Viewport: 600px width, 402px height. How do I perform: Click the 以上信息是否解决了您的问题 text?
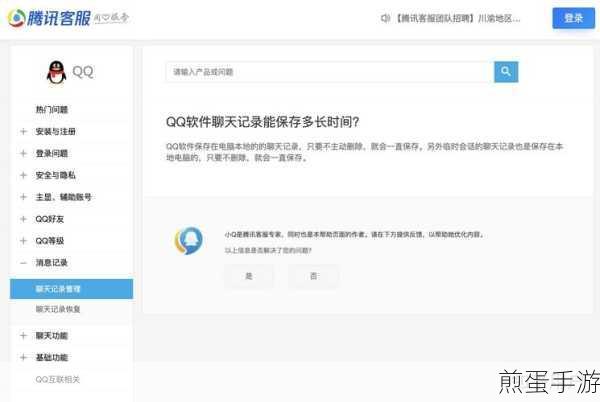(x=268, y=251)
